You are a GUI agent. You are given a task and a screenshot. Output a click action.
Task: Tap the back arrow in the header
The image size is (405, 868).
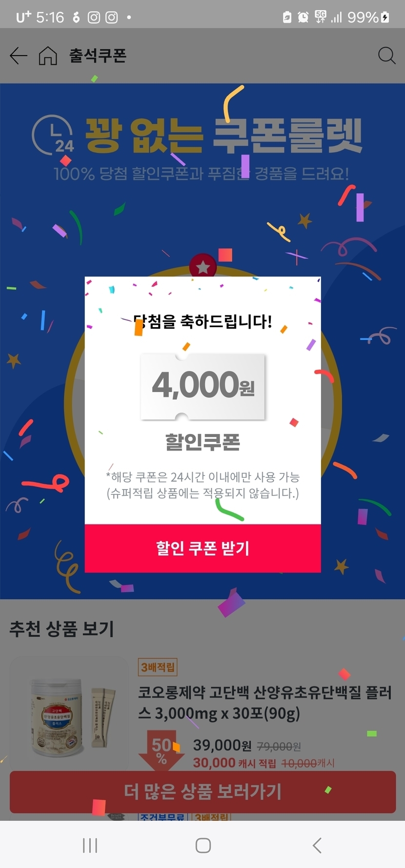pos(19,56)
